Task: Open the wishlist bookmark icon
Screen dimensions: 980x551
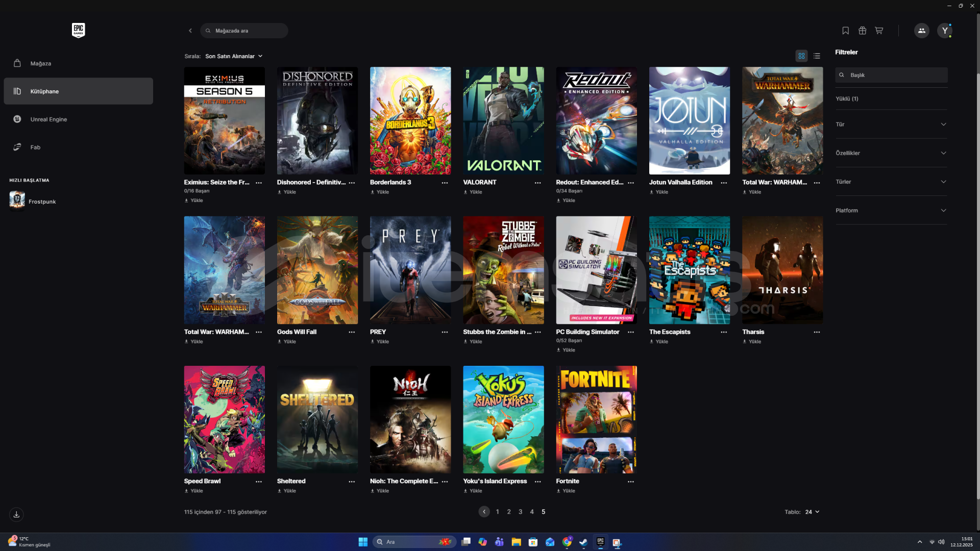Action: tap(845, 31)
